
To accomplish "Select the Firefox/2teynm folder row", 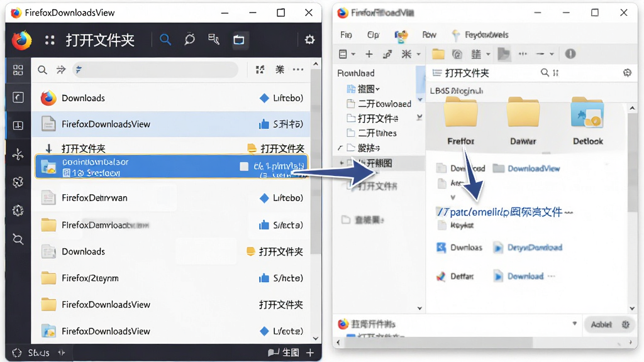I will (x=171, y=278).
